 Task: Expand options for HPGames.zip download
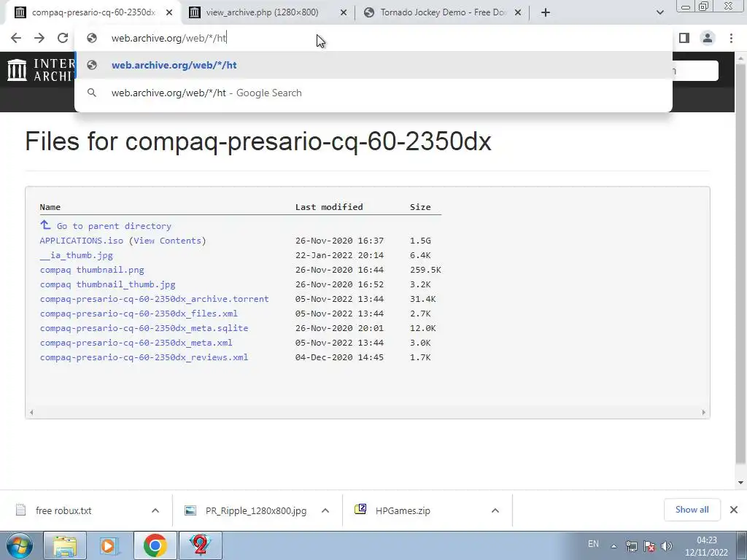coord(495,511)
